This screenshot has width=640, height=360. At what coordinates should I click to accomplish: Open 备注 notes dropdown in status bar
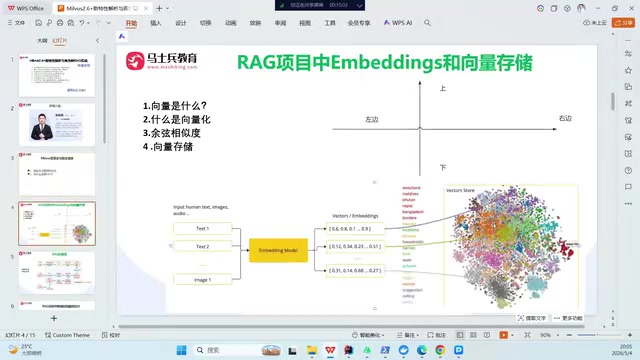[408, 335]
